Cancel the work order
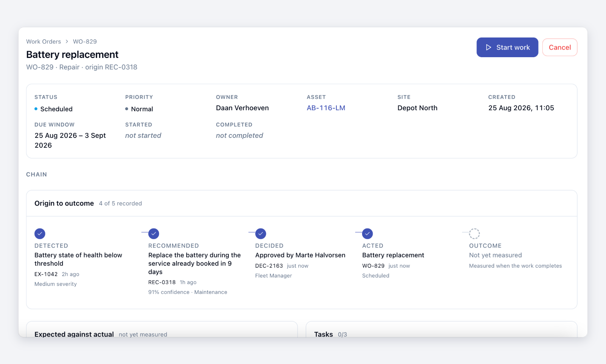The image size is (606, 364). (560, 47)
